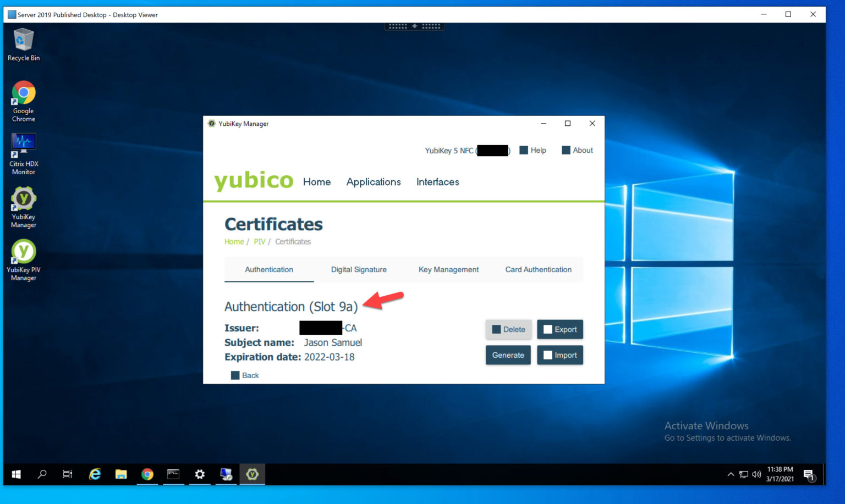
Task: Open the taskbar volume control
Action: click(757, 474)
